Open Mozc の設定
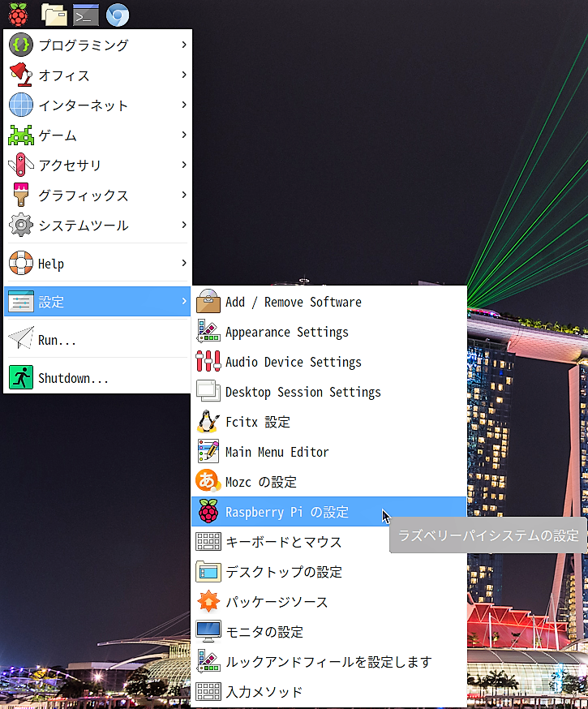Viewport: 588px width, 709px height. [x=329, y=482]
